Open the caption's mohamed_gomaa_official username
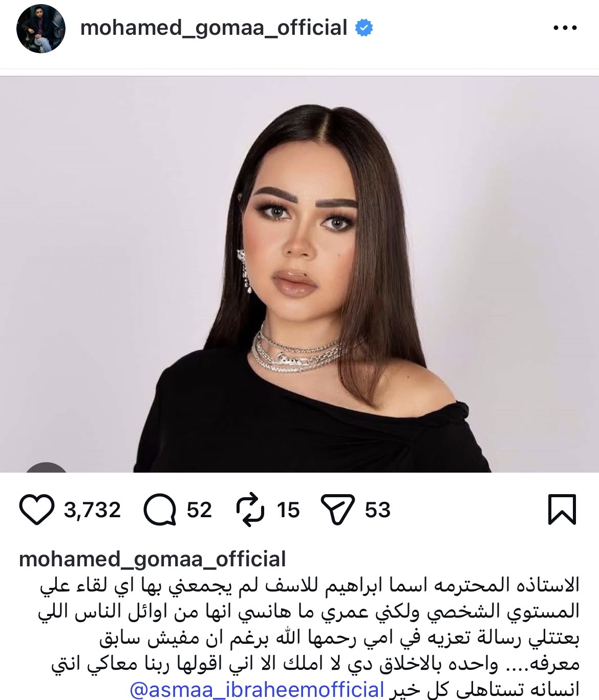Viewport: 599px width, 700px height. coord(153,559)
